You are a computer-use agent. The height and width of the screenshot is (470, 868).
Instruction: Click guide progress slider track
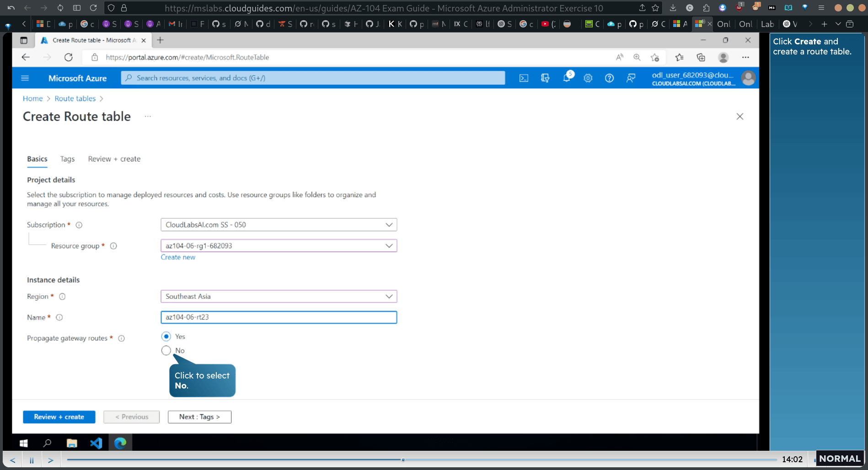click(x=422, y=459)
